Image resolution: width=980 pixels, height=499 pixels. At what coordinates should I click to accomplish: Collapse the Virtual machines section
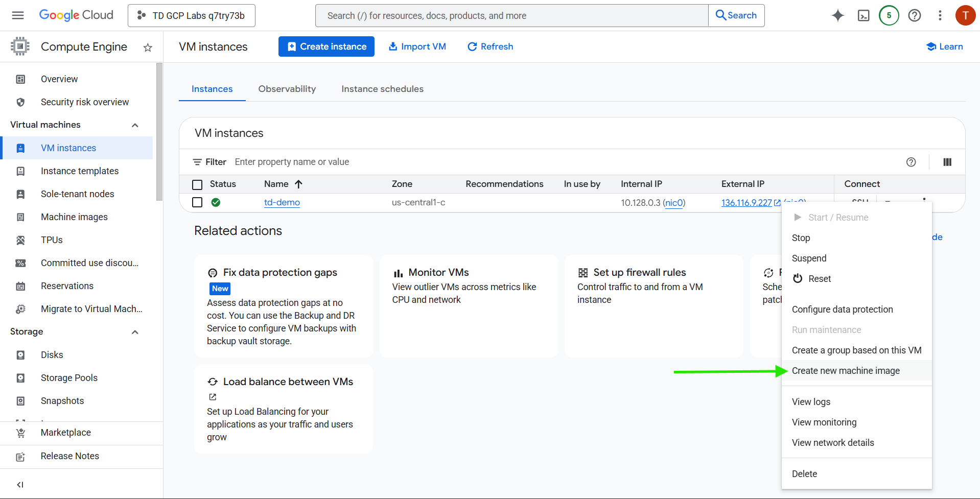[135, 125]
